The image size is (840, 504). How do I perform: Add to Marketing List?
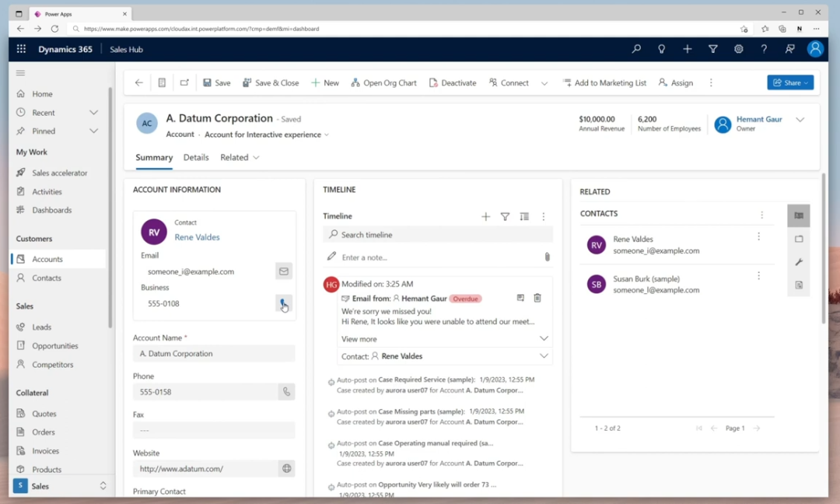604,82
